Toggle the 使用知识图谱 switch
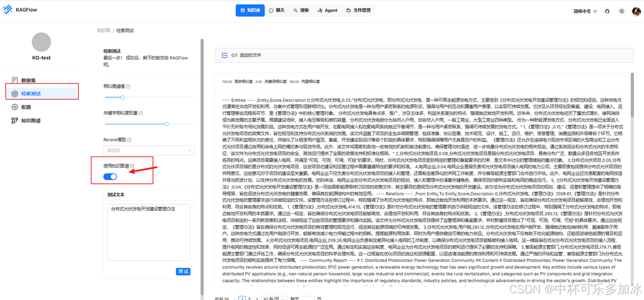Viewport: 644px width, 300px height. tap(110, 177)
